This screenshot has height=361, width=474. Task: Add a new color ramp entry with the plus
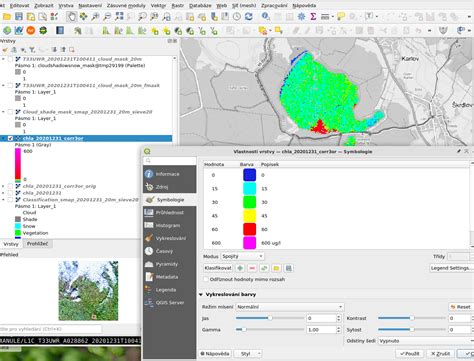(240, 268)
